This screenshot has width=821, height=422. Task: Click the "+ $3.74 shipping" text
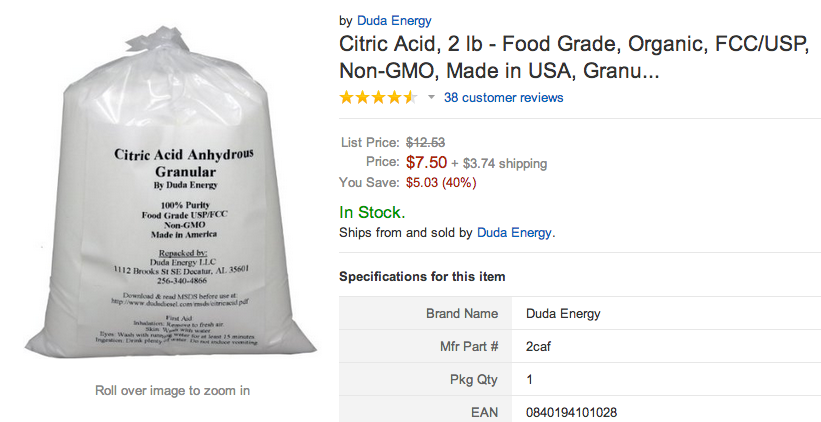pos(499,163)
